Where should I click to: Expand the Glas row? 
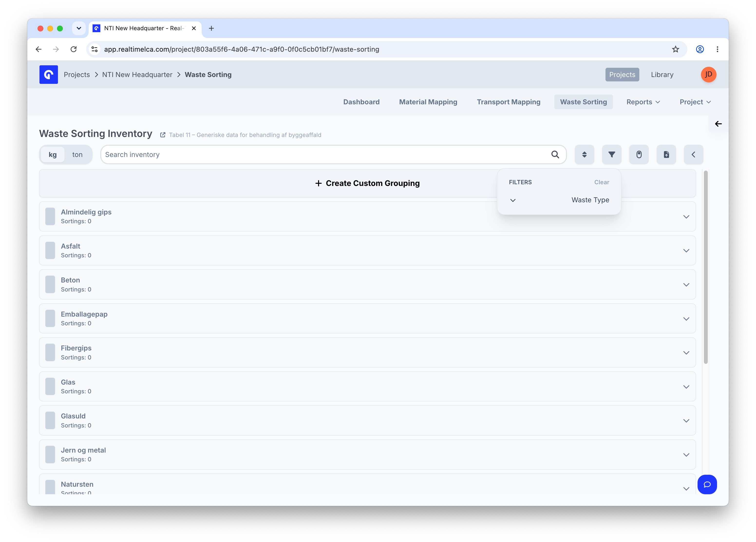tap(686, 387)
